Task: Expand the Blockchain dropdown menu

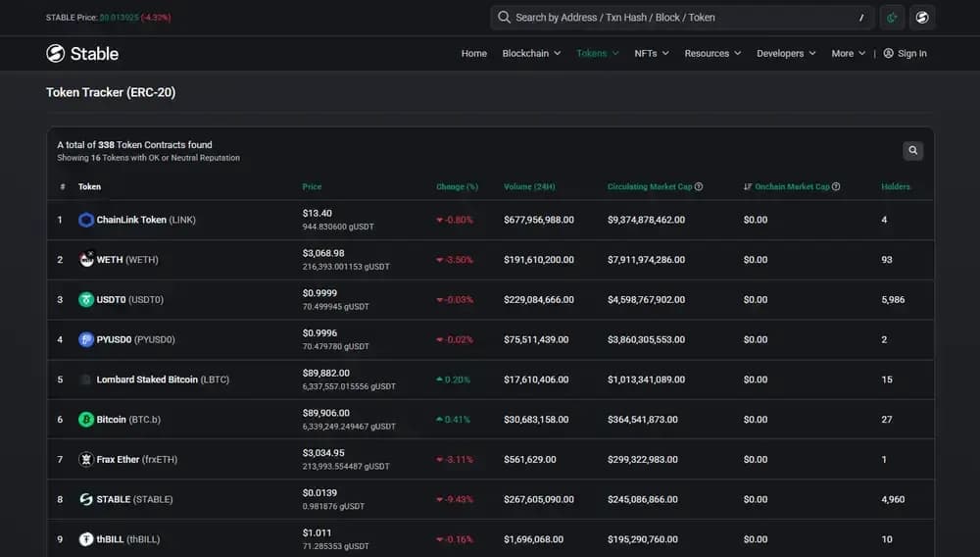Action: 531,53
